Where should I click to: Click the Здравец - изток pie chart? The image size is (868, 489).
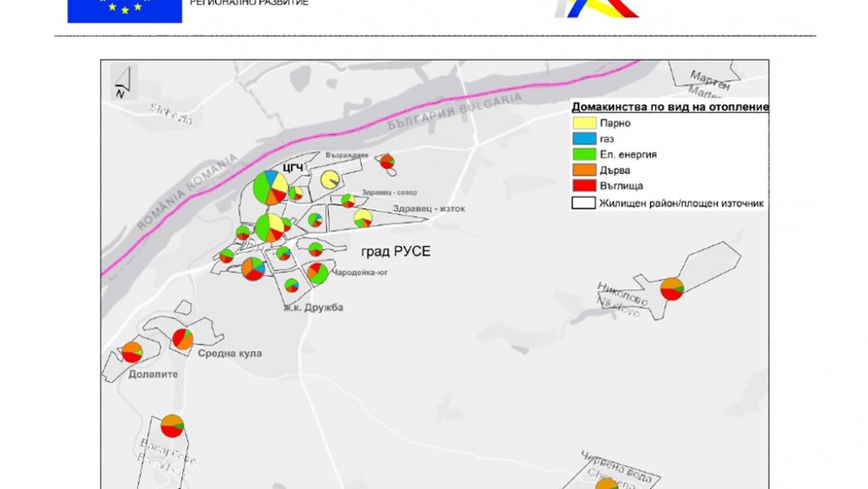pyautogui.click(x=364, y=219)
